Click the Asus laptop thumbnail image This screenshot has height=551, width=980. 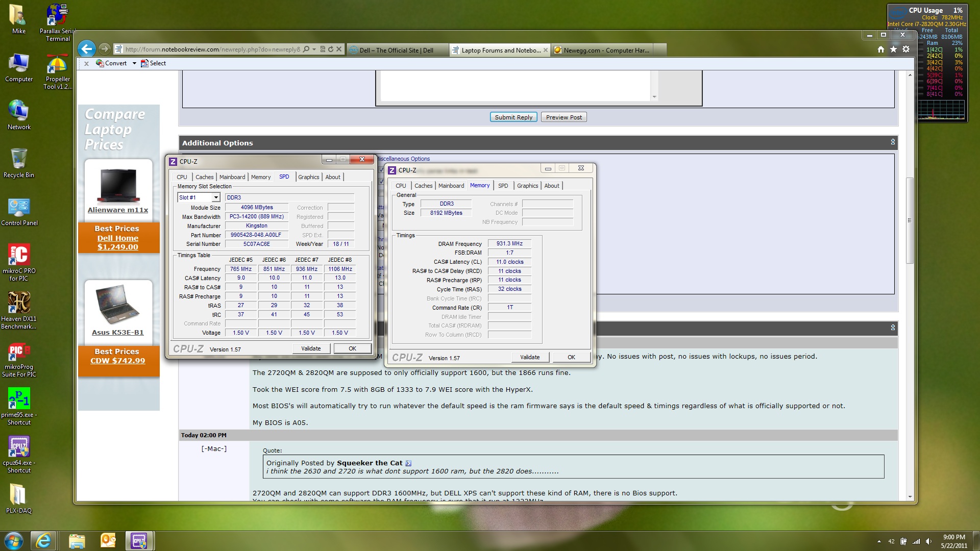pyautogui.click(x=118, y=305)
